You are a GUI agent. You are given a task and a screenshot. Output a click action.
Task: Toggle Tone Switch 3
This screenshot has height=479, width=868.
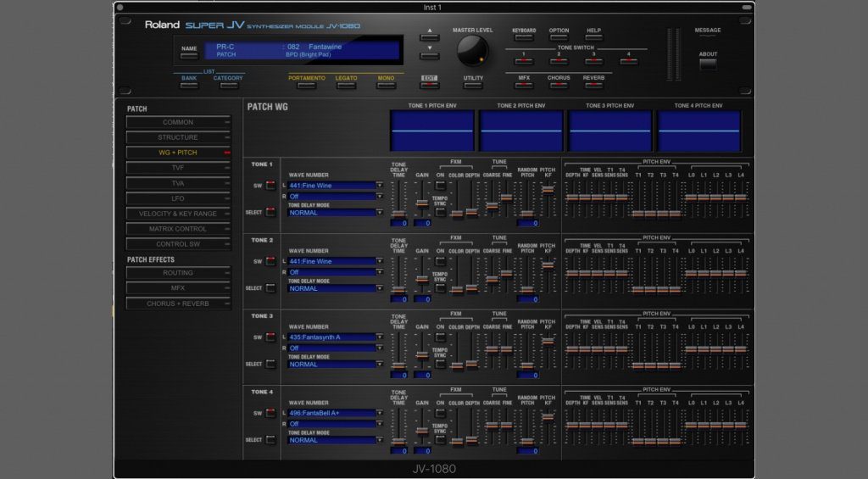[593, 61]
